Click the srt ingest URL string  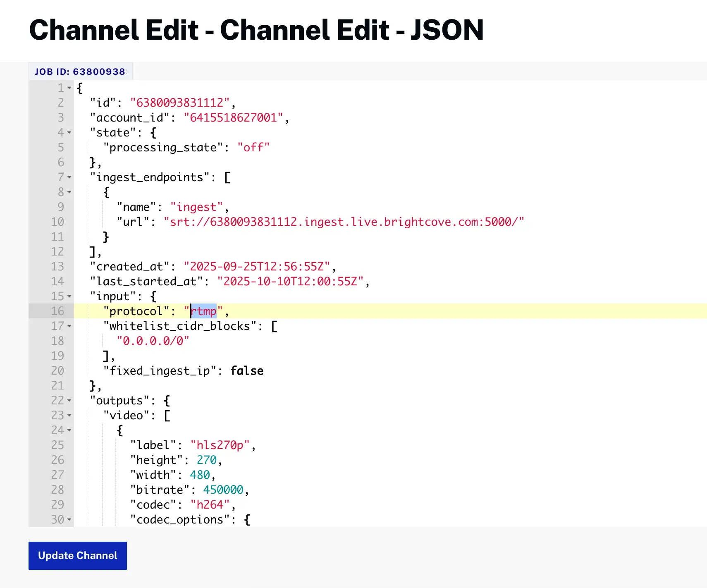coord(343,222)
